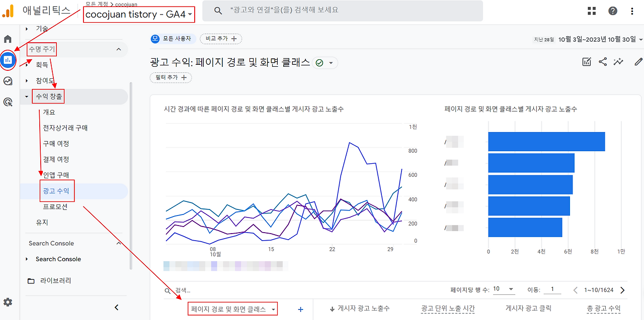This screenshot has width=644, height=320.
Task: Open the 개요 report
Action: pyautogui.click(x=49, y=112)
